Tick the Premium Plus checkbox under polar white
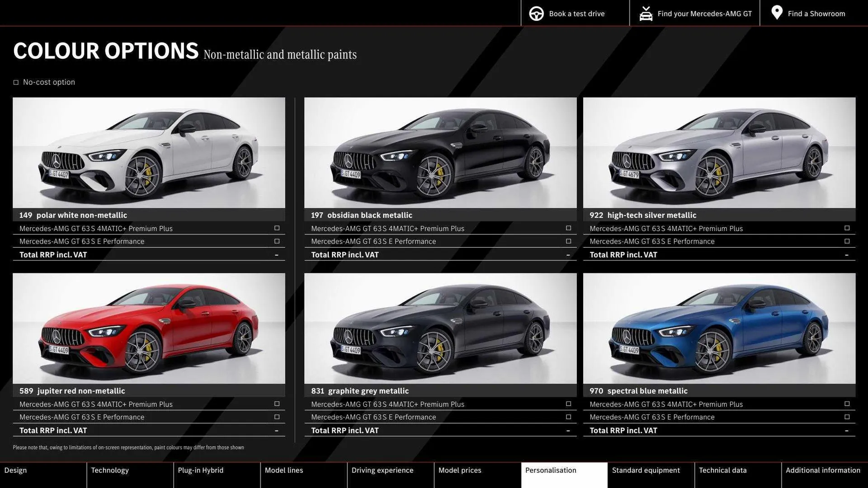 pyautogui.click(x=276, y=228)
